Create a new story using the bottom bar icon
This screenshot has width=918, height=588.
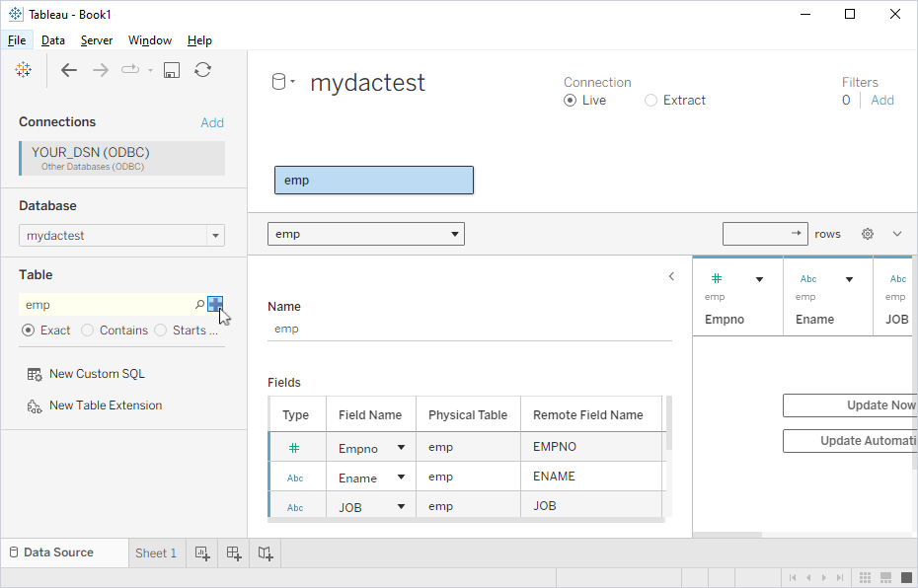tap(265, 553)
